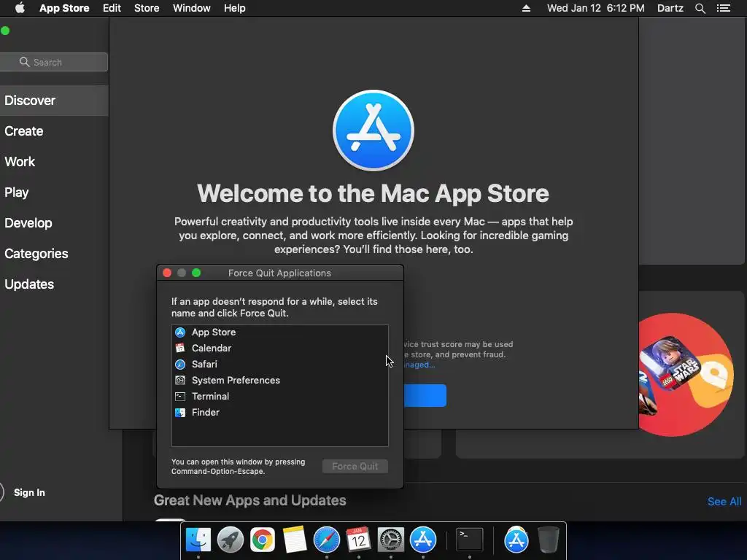Click green zoom button of App Store window
This screenshot has width=747, height=560.
tap(5, 31)
